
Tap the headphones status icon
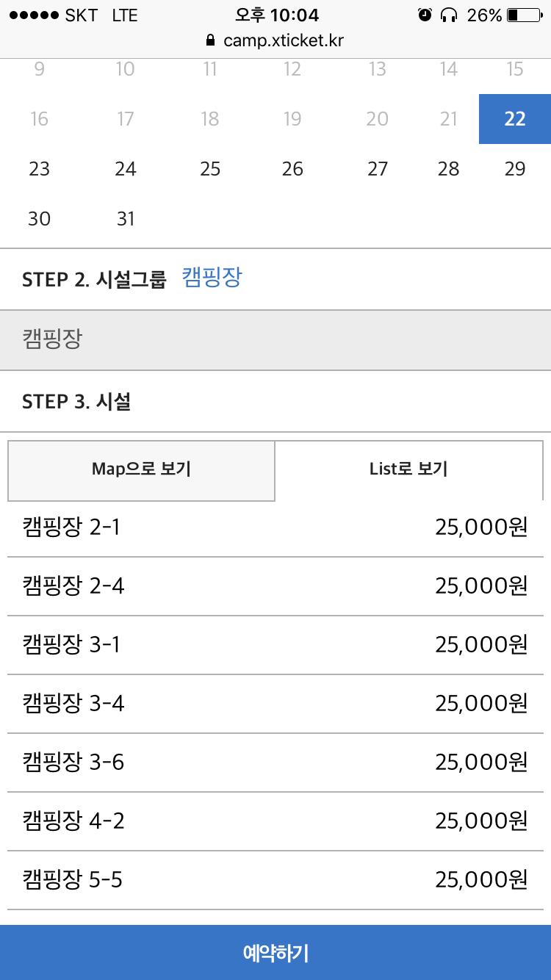(448, 15)
